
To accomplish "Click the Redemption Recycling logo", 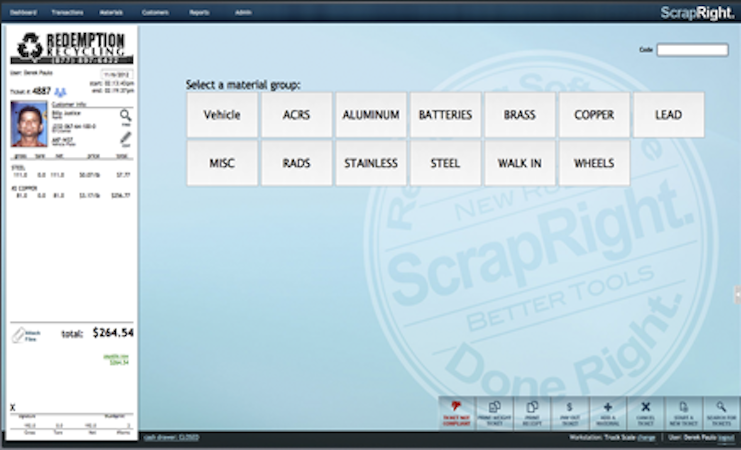I will pyautogui.click(x=72, y=48).
